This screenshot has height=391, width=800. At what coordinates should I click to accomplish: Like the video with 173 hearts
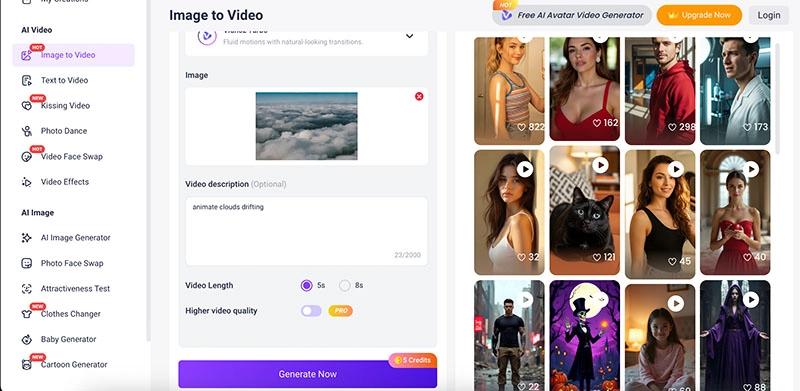point(747,127)
